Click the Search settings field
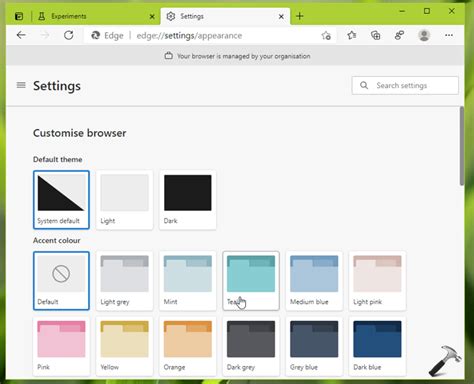This screenshot has height=384, width=474. tap(405, 86)
